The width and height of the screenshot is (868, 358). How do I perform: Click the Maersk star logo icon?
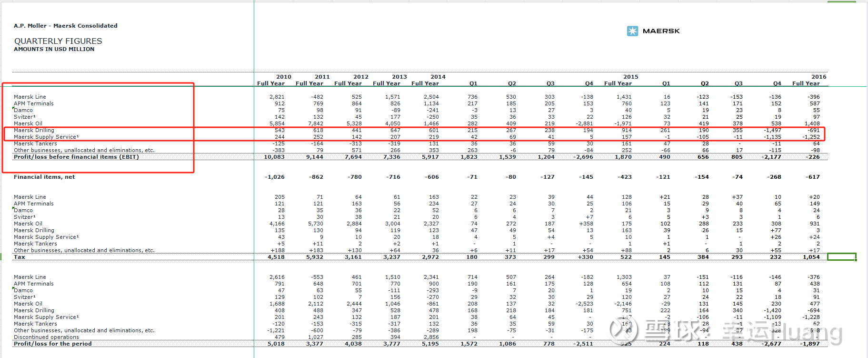[632, 31]
